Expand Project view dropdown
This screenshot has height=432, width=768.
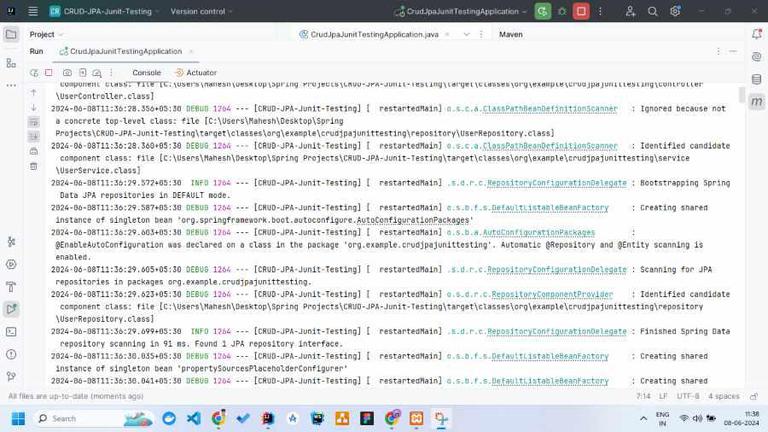[x=46, y=34]
